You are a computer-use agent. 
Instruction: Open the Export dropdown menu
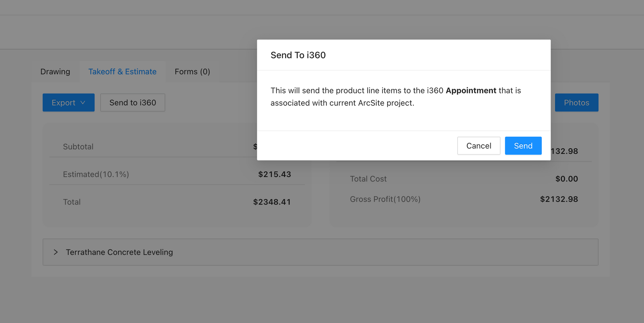pyautogui.click(x=68, y=103)
